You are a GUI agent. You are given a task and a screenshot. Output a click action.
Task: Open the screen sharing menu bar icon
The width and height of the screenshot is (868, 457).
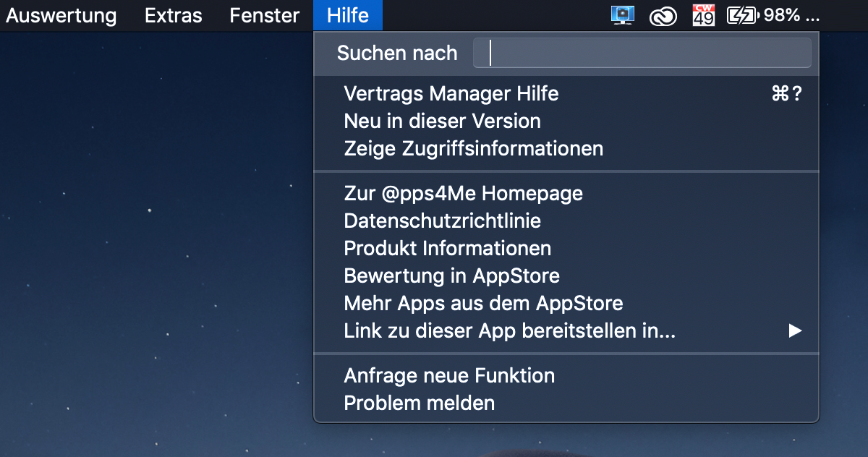[623, 15]
